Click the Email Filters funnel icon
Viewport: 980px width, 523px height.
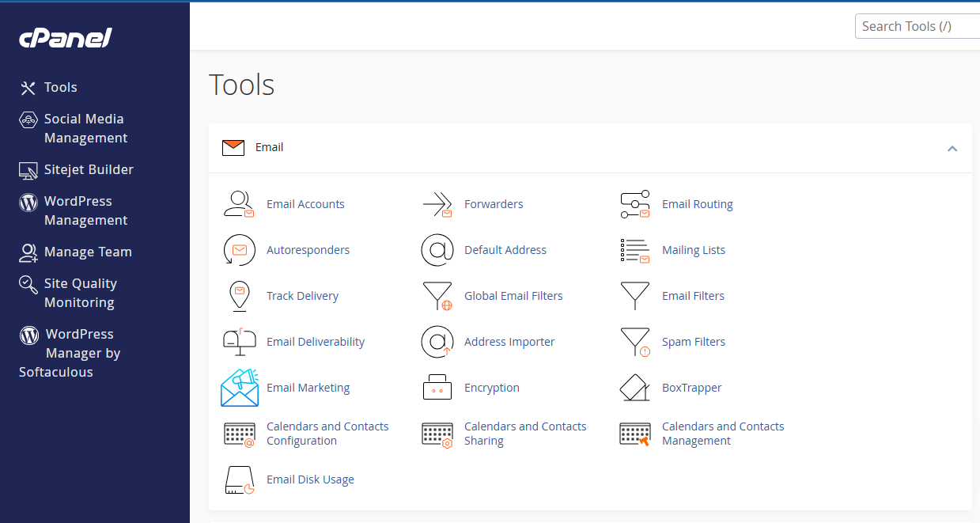coord(634,296)
